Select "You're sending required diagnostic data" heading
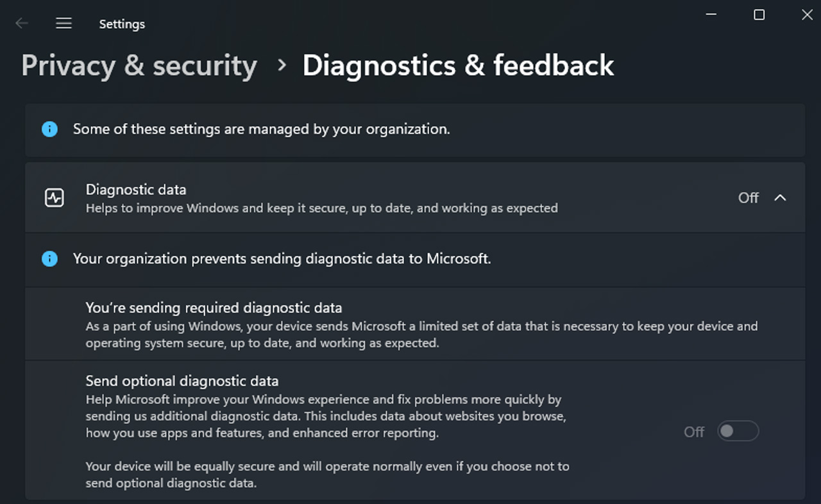The height and width of the screenshot is (504, 821). [x=214, y=308]
